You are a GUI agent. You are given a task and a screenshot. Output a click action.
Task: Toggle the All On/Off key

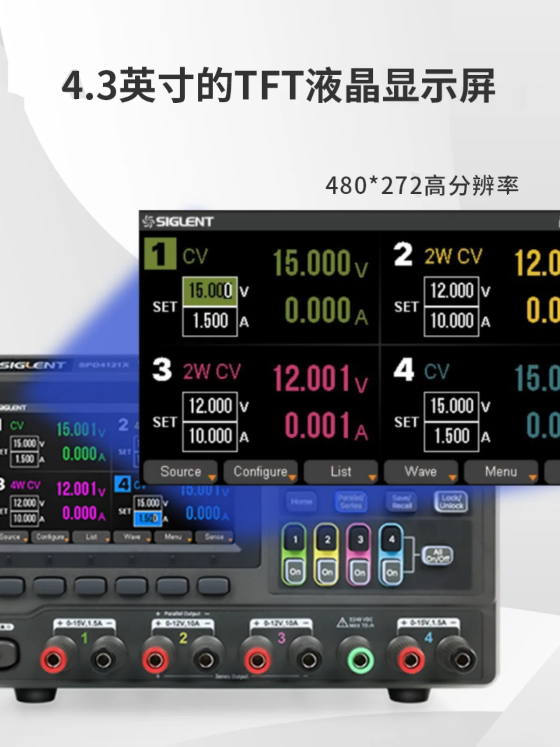tap(437, 555)
